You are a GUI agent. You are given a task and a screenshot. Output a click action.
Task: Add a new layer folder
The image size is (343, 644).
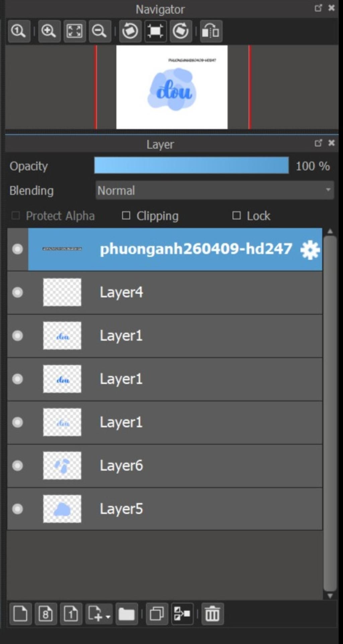point(127,614)
